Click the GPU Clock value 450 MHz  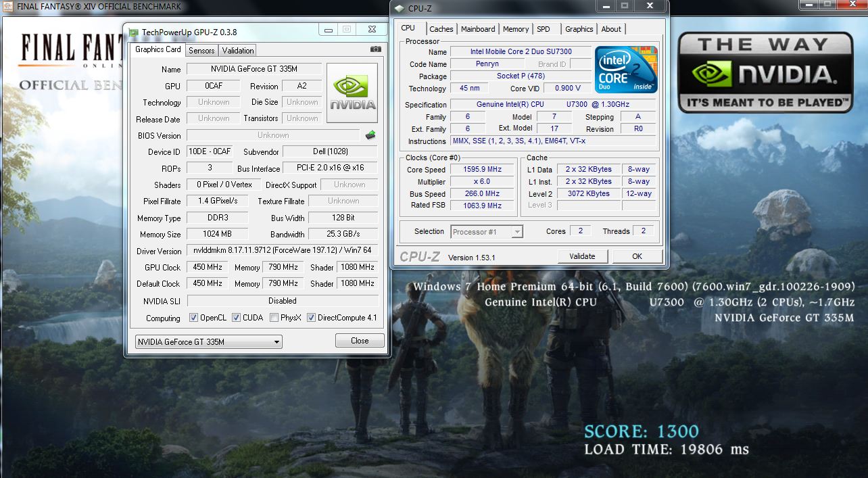point(208,267)
